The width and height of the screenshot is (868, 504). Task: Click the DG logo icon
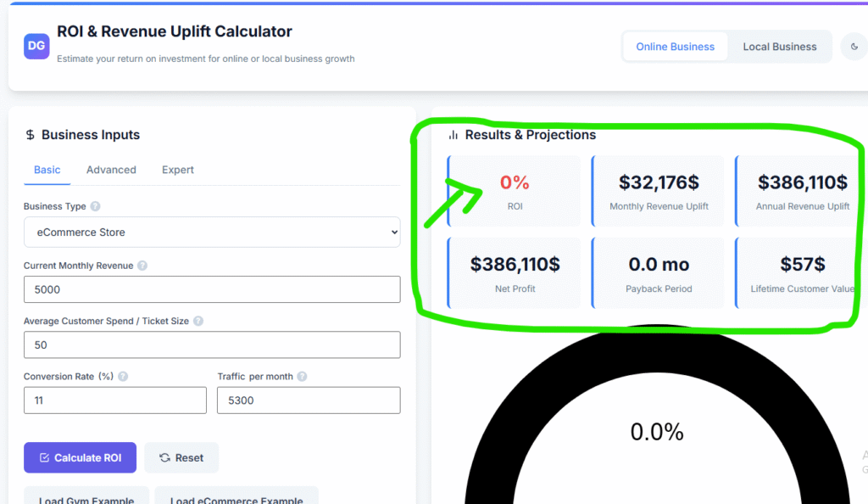[36, 46]
